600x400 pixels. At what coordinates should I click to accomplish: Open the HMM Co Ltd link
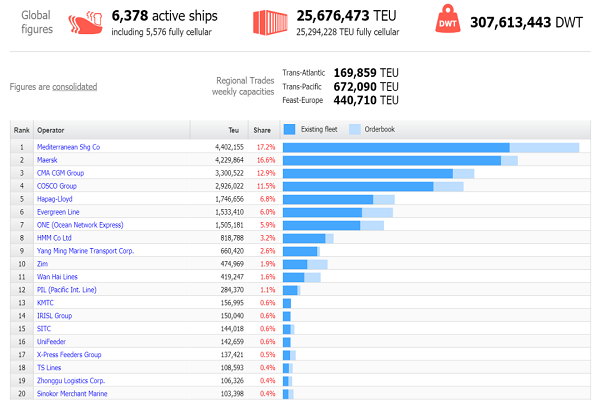54,238
